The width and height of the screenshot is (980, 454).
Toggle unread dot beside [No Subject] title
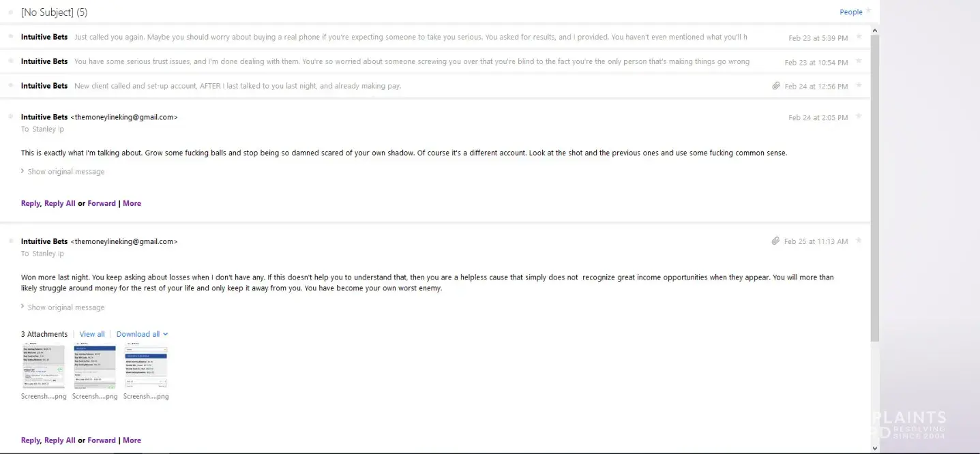pyautogui.click(x=11, y=12)
